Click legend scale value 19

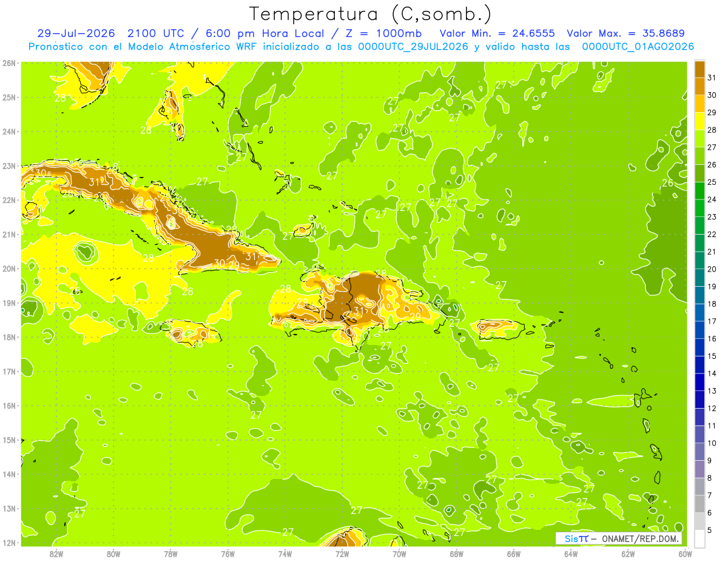tap(712, 286)
